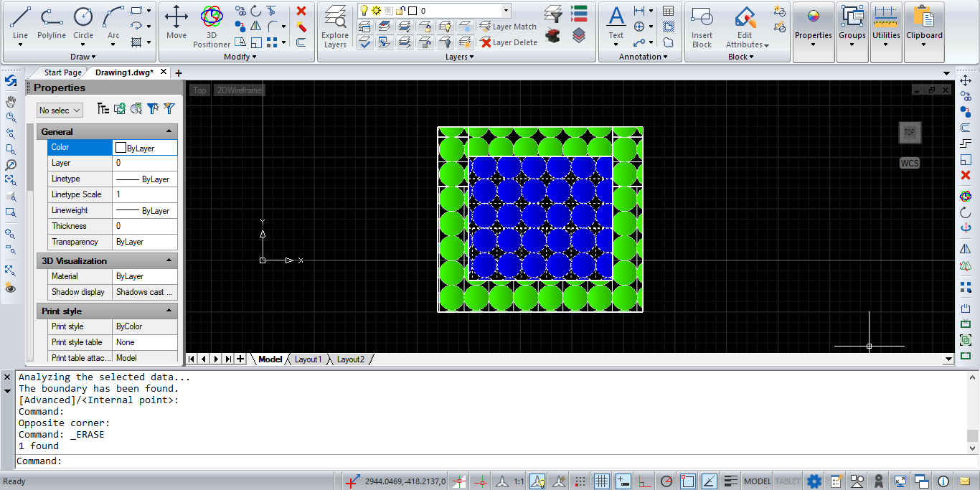Select the Arc tool
The width and height of the screenshot is (980, 490).
[113, 23]
